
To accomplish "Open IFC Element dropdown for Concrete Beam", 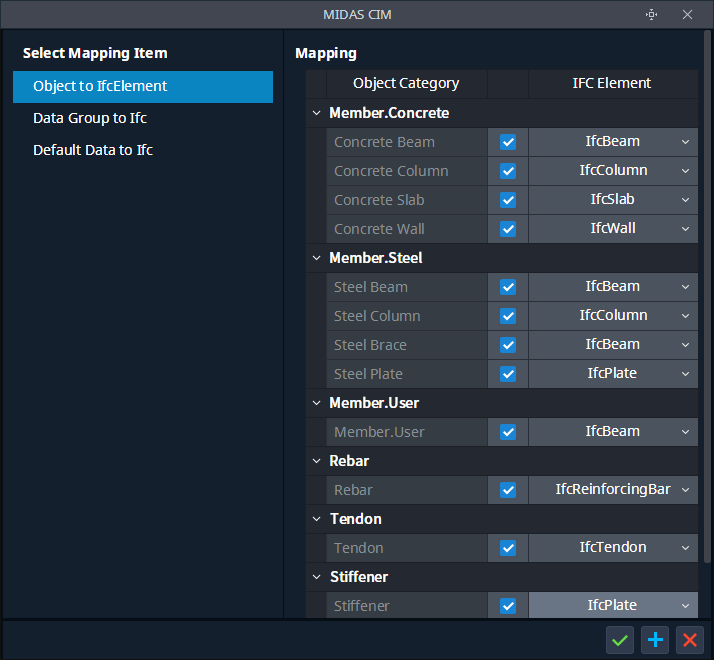I will (x=613, y=142).
